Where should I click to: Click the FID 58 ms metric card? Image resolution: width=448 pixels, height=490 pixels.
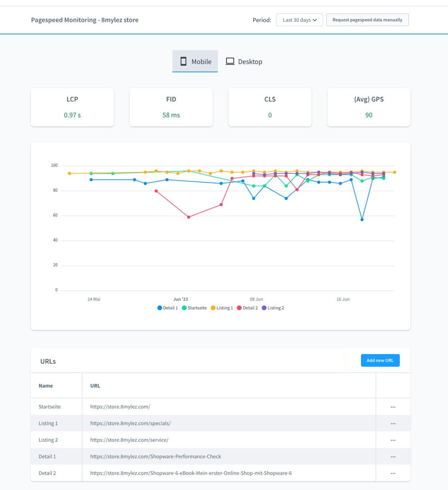click(171, 107)
